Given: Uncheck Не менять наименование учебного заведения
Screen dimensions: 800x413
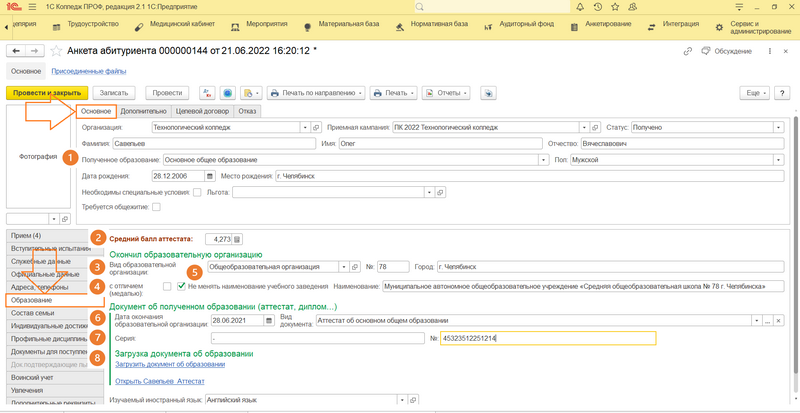Looking at the screenshot, I should 181,286.
